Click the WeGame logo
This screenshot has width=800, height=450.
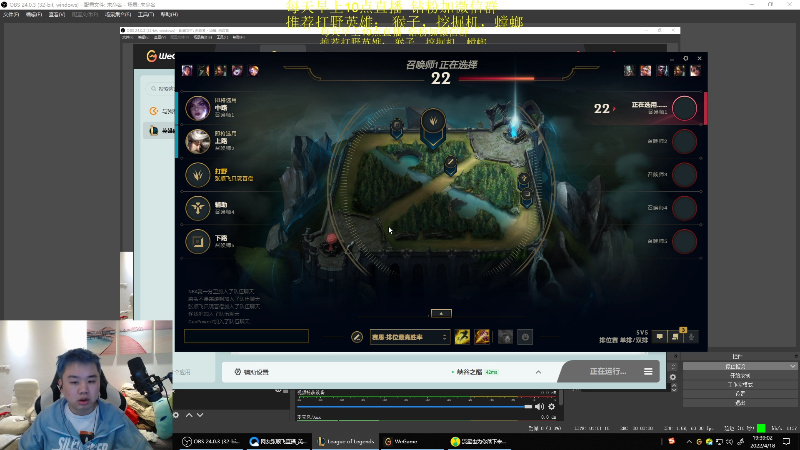160,56
